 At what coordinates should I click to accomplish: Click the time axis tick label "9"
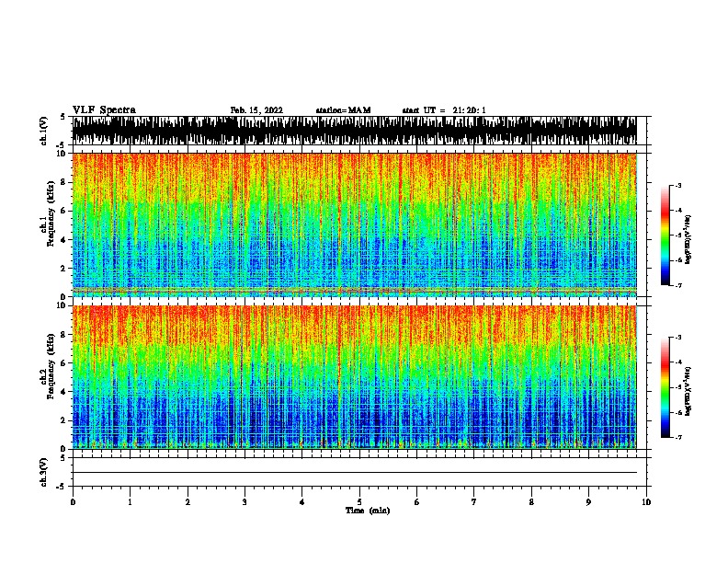point(588,502)
